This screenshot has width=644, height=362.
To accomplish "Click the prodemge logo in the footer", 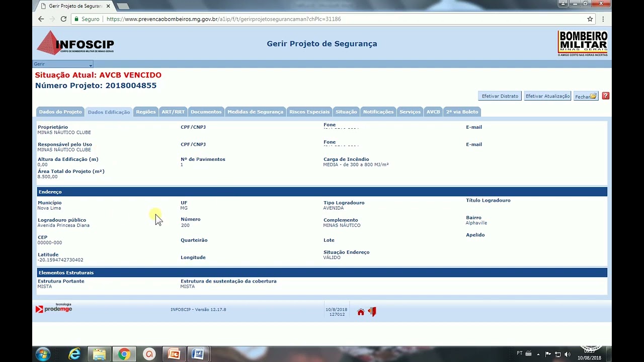I will pos(54,308).
